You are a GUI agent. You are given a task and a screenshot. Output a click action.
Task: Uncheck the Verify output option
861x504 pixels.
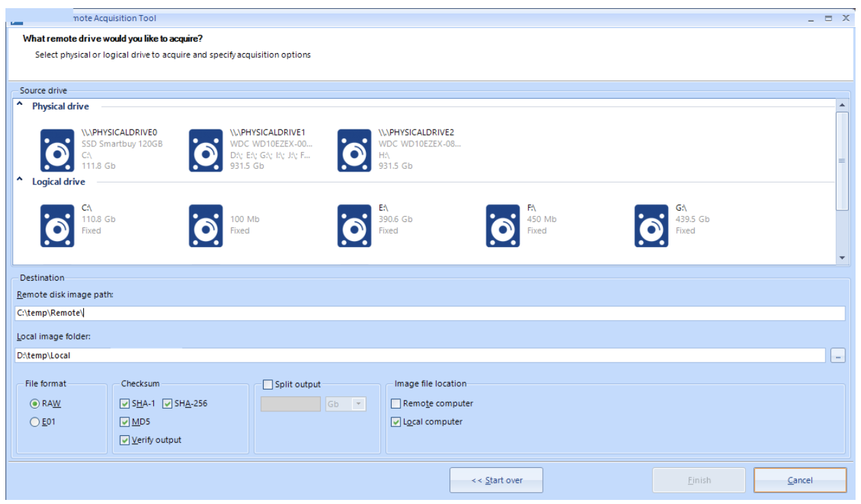coord(124,440)
